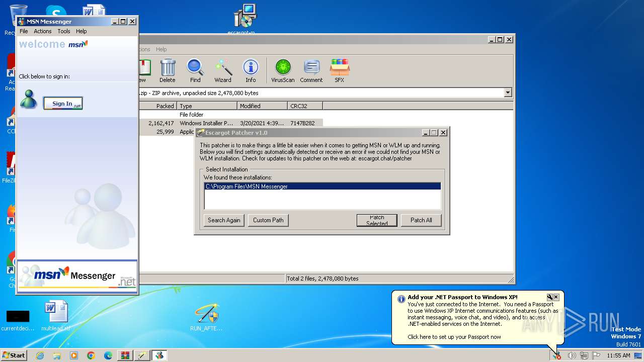Switch to WinRAR taskbar button
Screen dimensions: 644x362
click(125, 355)
